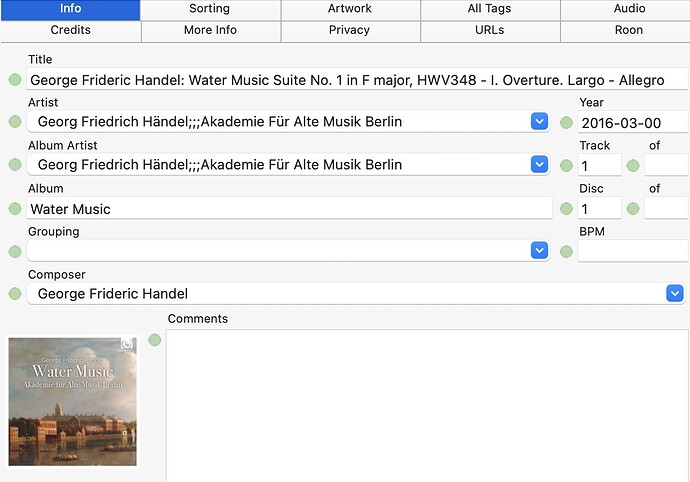The height and width of the screenshot is (482, 690).
Task: Switch to the Artwork tab
Action: (x=350, y=9)
